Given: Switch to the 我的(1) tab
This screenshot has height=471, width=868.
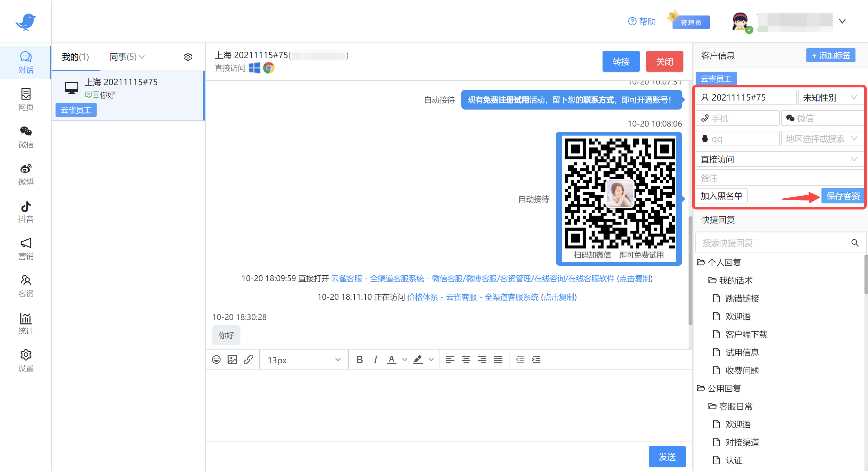Looking at the screenshot, I should [x=75, y=57].
